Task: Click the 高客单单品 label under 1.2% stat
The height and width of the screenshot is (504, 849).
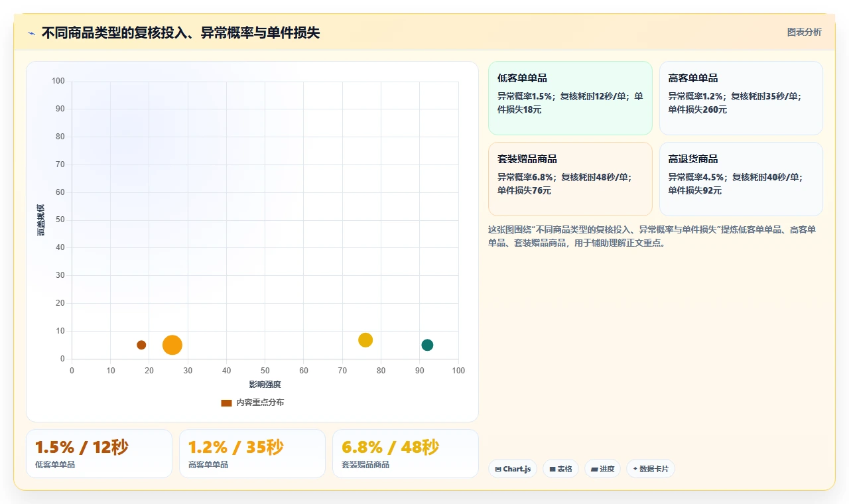Action: tap(208, 465)
